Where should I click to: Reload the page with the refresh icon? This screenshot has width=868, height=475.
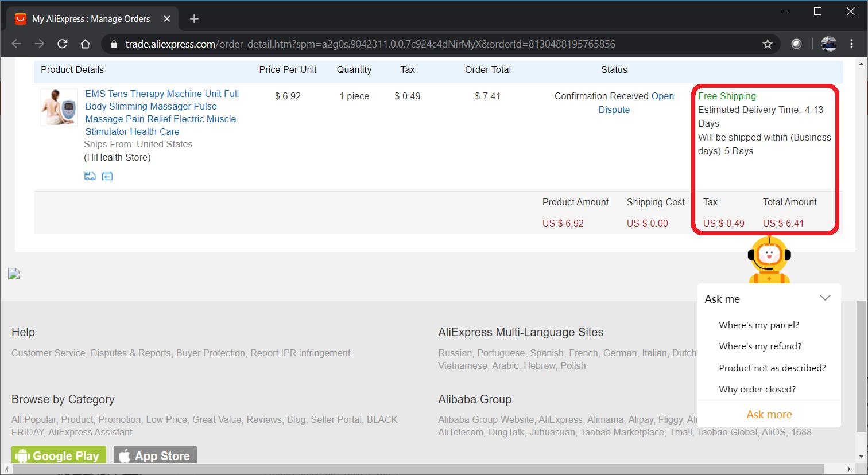click(x=62, y=44)
